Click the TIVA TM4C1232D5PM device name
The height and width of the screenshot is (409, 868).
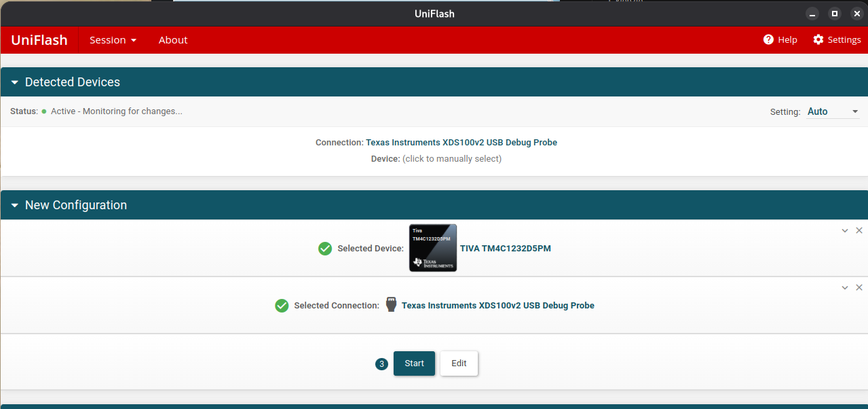506,249
